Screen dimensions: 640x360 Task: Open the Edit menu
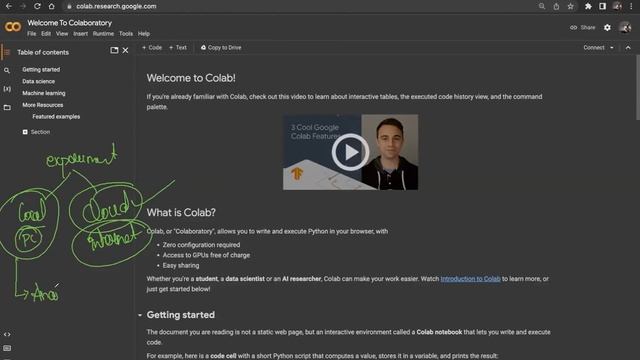coord(46,34)
